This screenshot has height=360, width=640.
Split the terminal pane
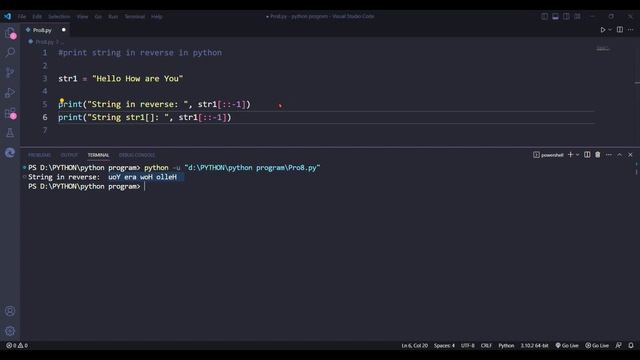tap(587, 155)
